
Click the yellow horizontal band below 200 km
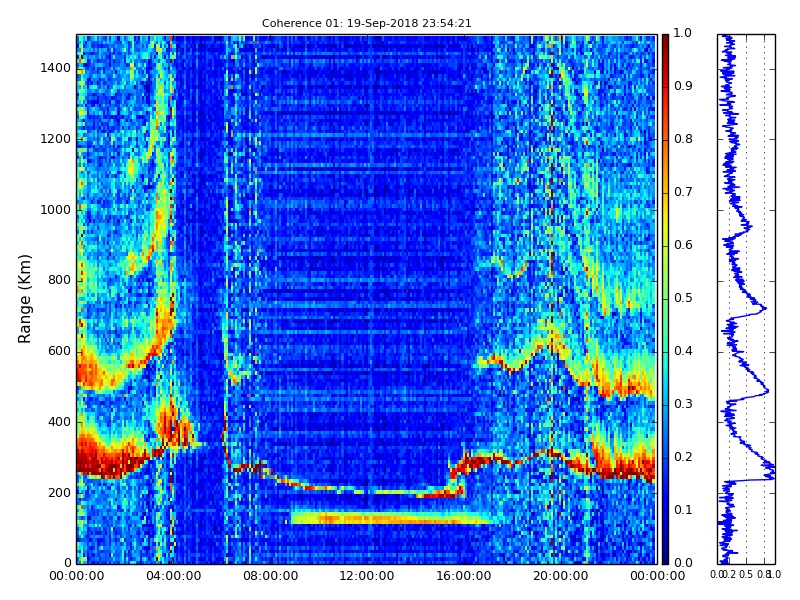click(x=391, y=518)
